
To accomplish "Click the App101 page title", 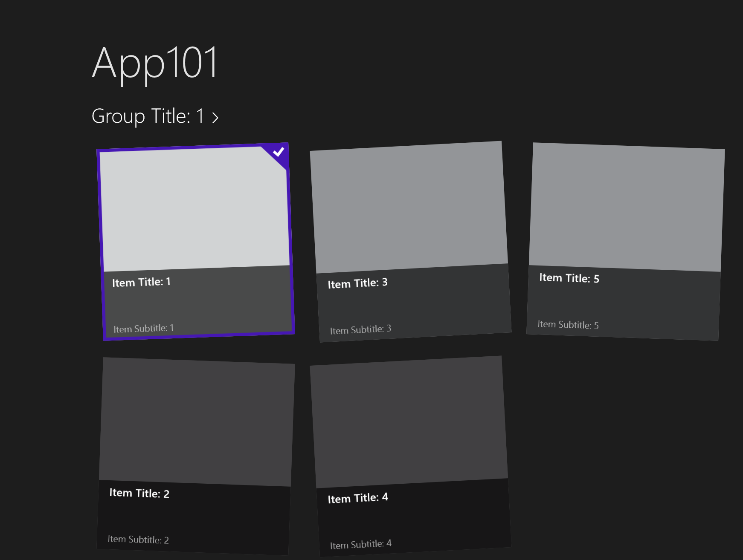I will point(155,63).
